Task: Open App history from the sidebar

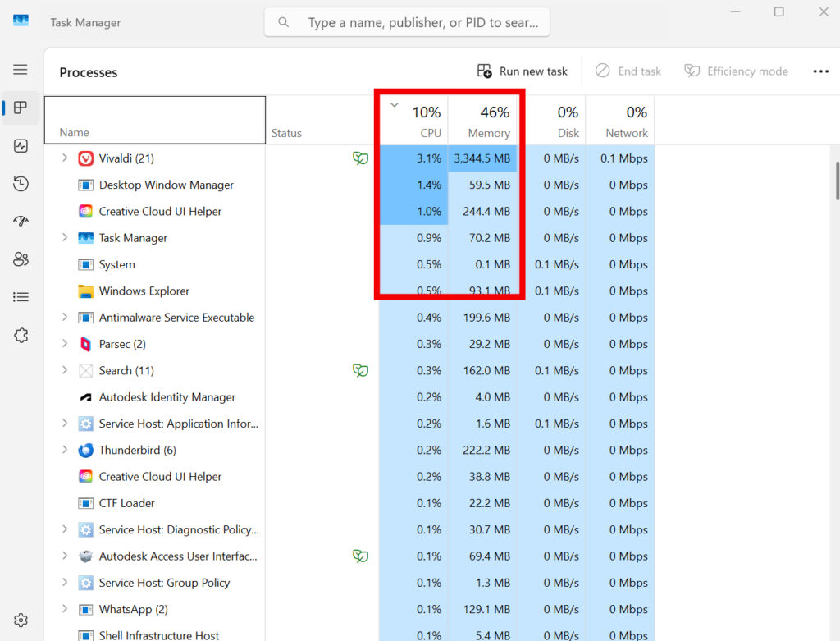Action: (x=21, y=184)
